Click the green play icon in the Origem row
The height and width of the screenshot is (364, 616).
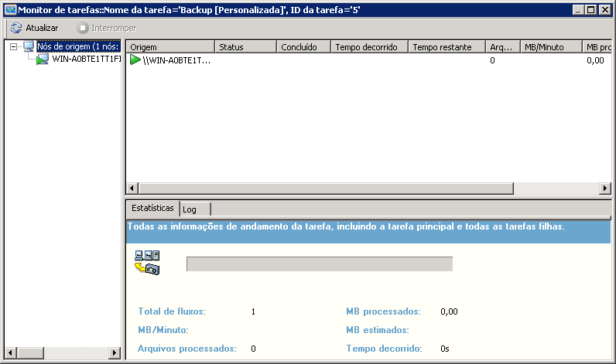pos(135,60)
